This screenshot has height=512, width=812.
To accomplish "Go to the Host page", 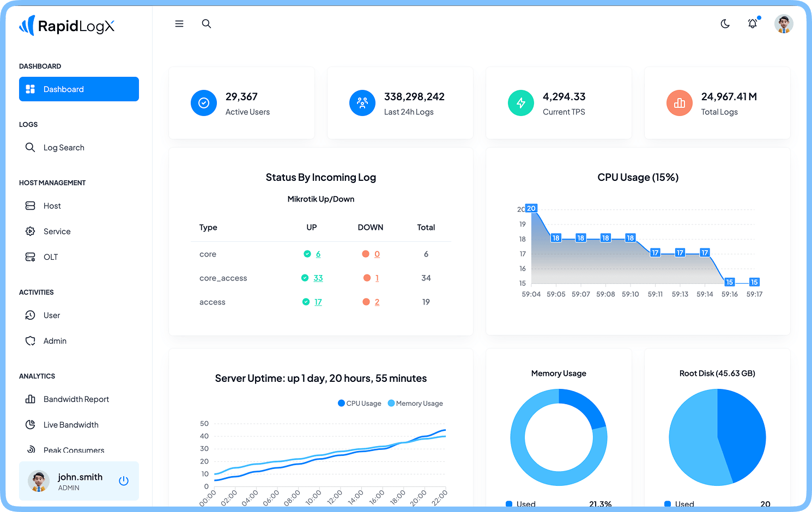I will (x=52, y=206).
